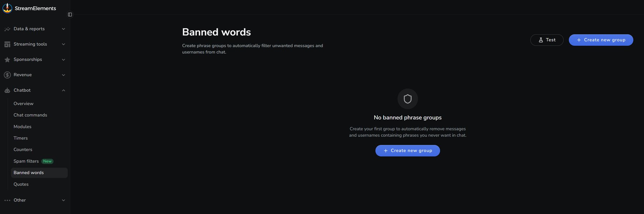
Task: Click the Banned words page heading
Action: click(216, 32)
